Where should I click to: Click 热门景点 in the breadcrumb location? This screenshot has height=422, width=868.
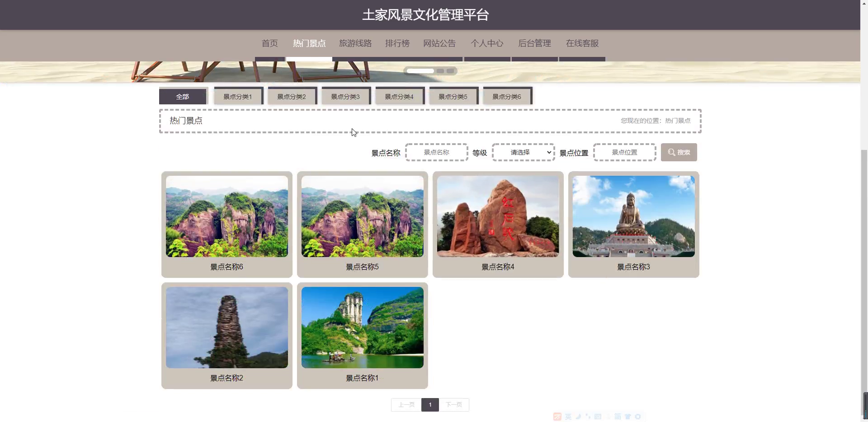[678, 121]
